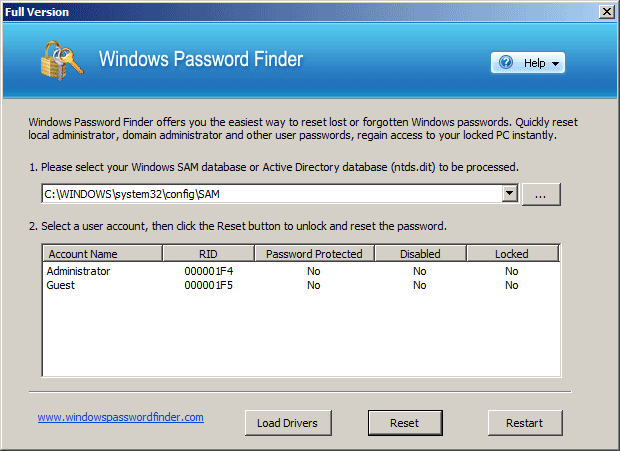Click the Password Protected column header
This screenshot has height=451, width=620.
coord(314,254)
